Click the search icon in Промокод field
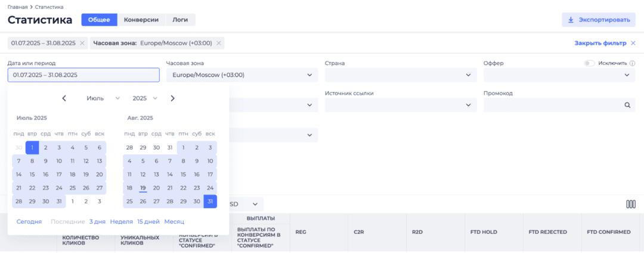Screen dimensions: 644x253 coord(627,105)
